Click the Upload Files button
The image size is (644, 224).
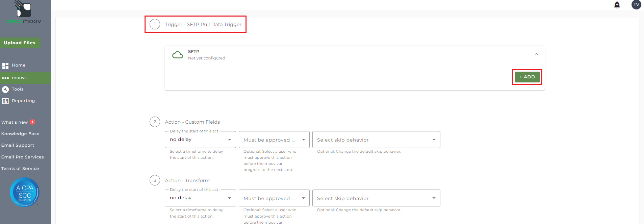coord(20,43)
